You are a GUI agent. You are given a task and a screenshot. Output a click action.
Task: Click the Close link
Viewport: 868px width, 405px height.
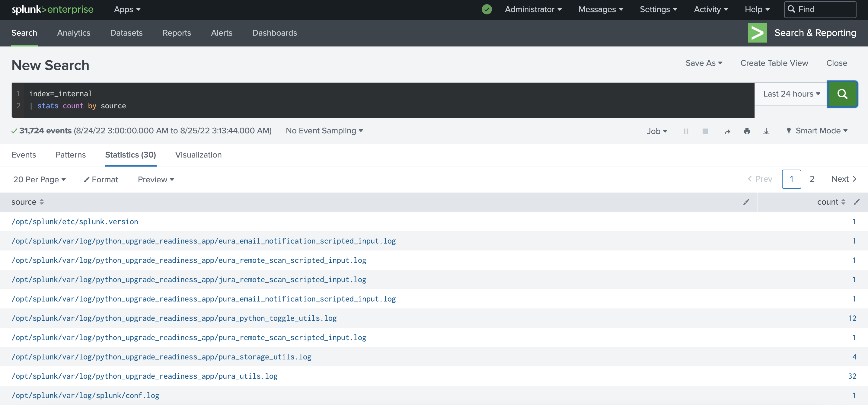(836, 63)
